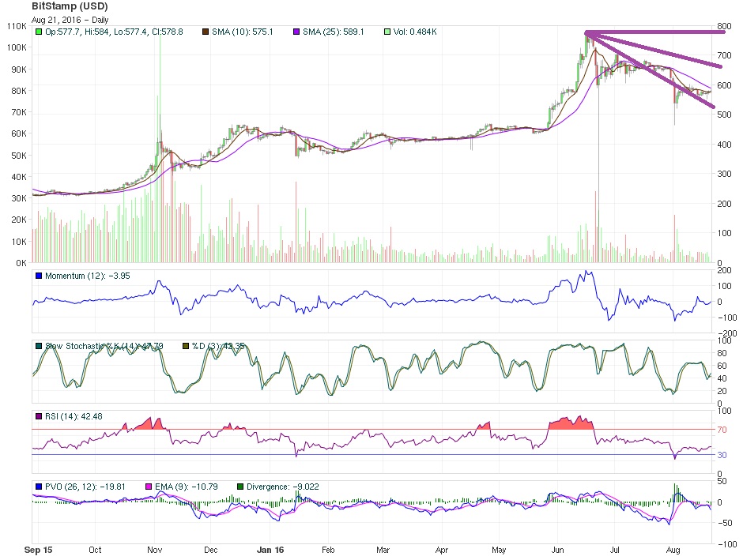The image size is (743, 560).
Task: Click the teal Slow Stochastic %K legend square
Action: pyautogui.click(x=39, y=346)
